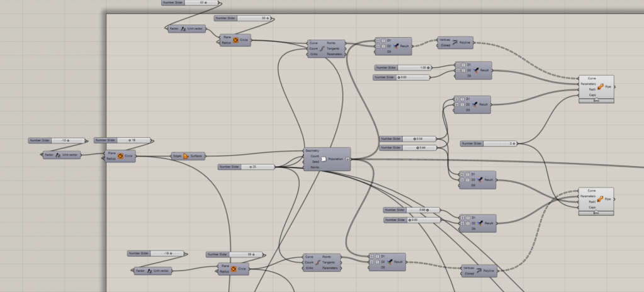644x292 pixels.
Task: Click the bottom Polyline component icon
Action: point(478,271)
